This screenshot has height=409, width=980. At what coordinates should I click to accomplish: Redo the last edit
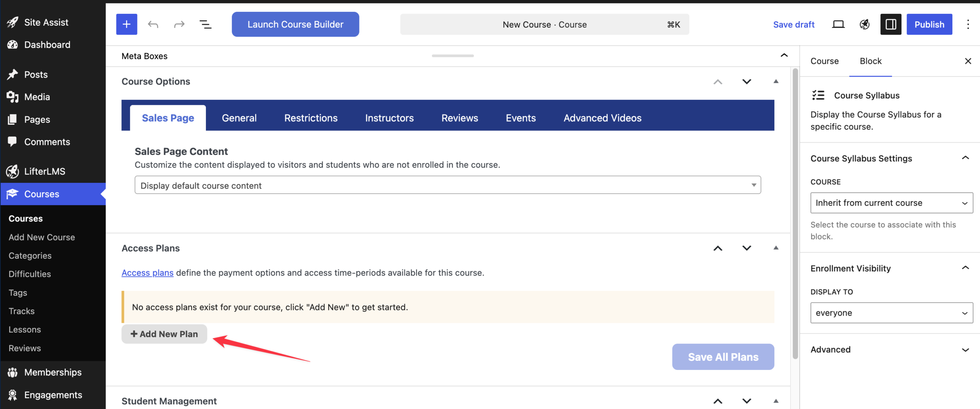pos(179,24)
